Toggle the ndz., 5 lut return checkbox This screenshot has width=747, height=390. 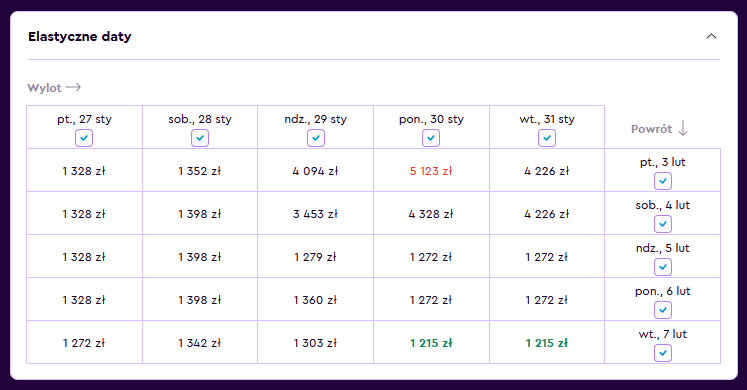(x=663, y=267)
